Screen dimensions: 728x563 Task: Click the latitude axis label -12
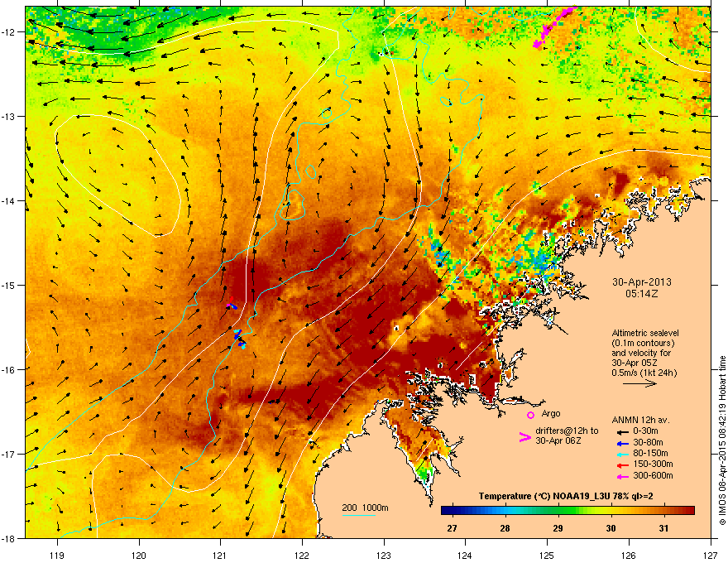tap(9, 31)
